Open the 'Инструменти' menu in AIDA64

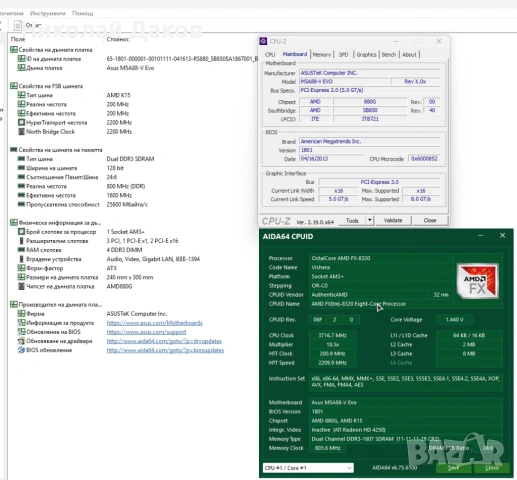pos(48,13)
